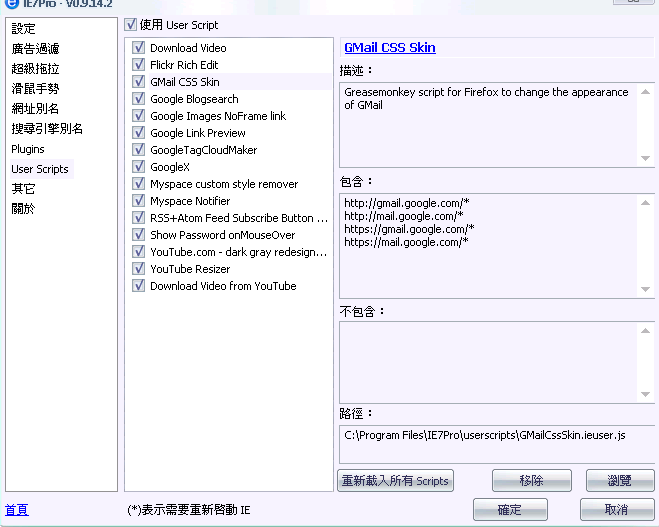
Task: Click the http://gmail.google.com/* include line
Action: [x=406, y=203]
